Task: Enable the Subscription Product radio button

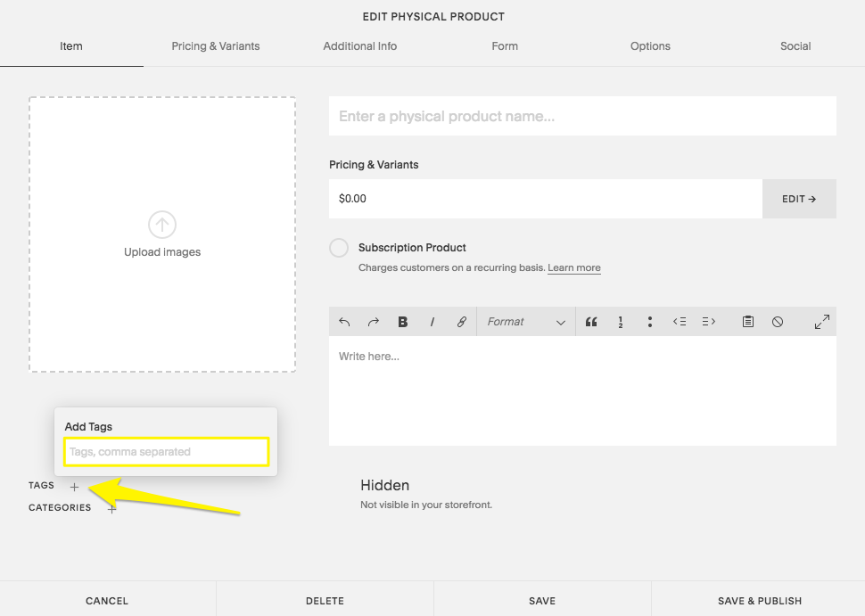Action: 339,248
